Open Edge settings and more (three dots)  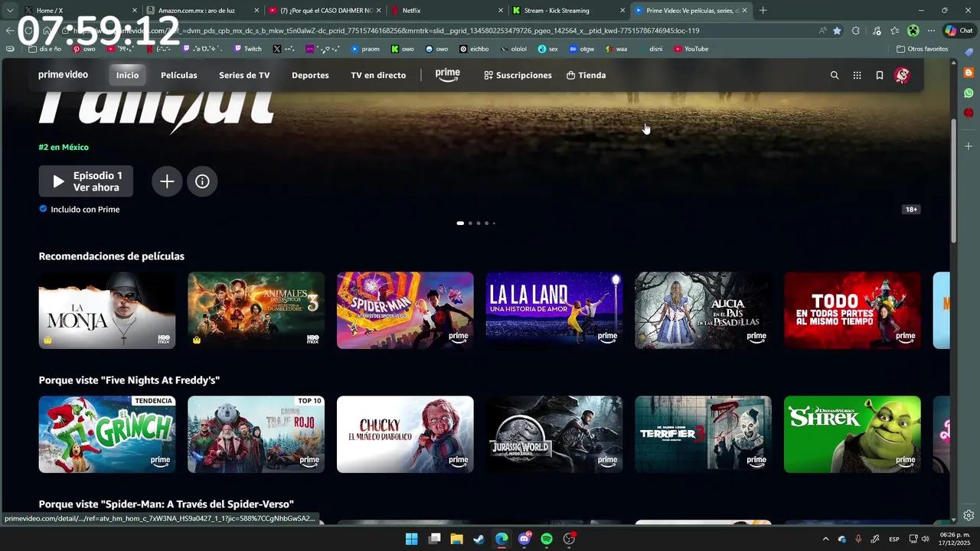coord(931,31)
